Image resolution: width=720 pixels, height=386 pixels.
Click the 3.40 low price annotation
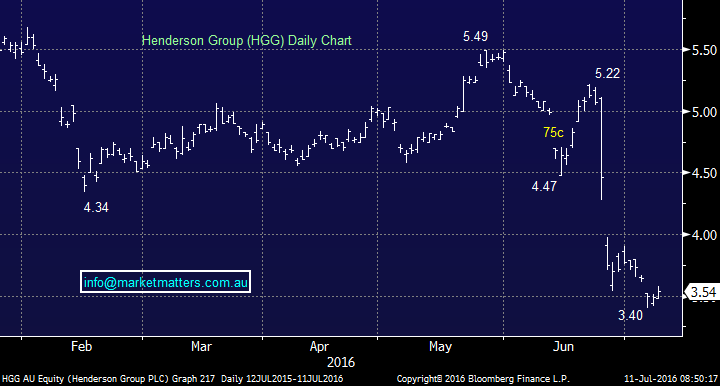coord(630,315)
